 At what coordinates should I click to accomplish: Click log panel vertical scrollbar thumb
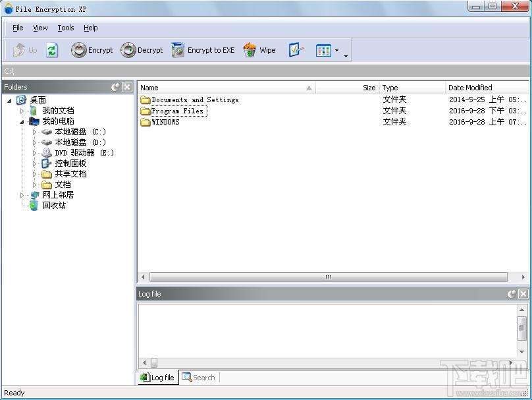click(x=522, y=328)
